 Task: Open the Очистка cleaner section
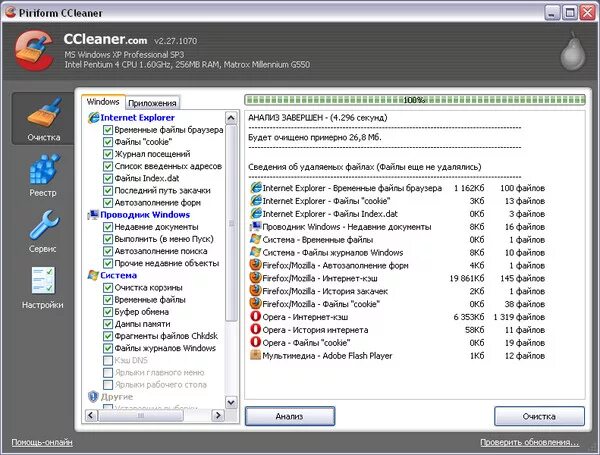click(43, 118)
